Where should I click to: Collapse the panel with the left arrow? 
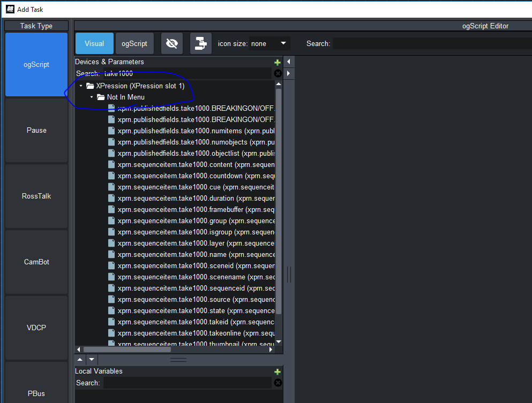click(289, 62)
